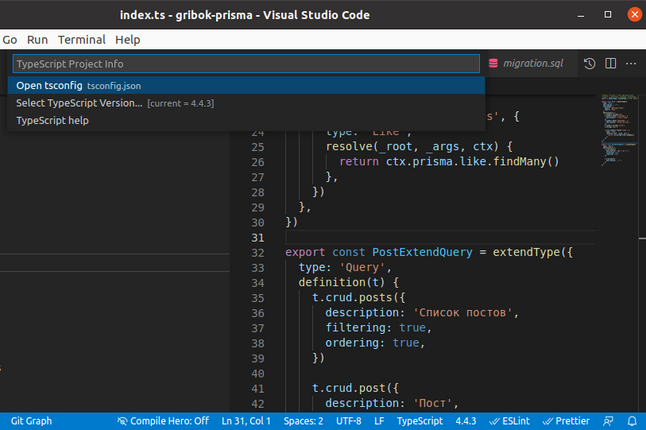Choose TypeScript help entry
The image size is (646, 430).
coord(246,120)
